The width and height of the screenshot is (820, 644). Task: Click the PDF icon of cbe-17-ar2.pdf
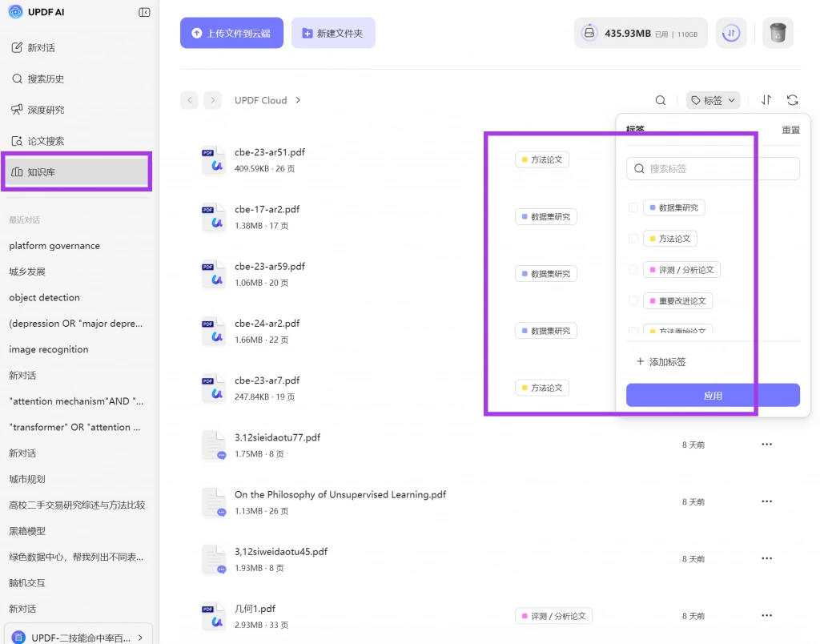point(213,216)
